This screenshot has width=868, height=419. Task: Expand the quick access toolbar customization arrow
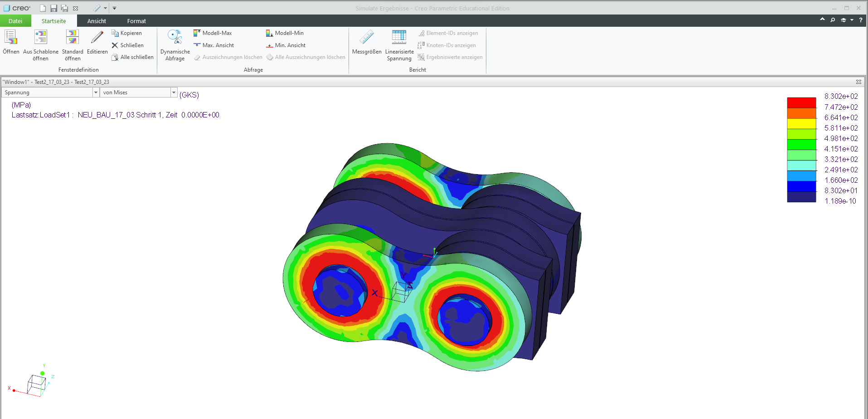[x=114, y=8]
